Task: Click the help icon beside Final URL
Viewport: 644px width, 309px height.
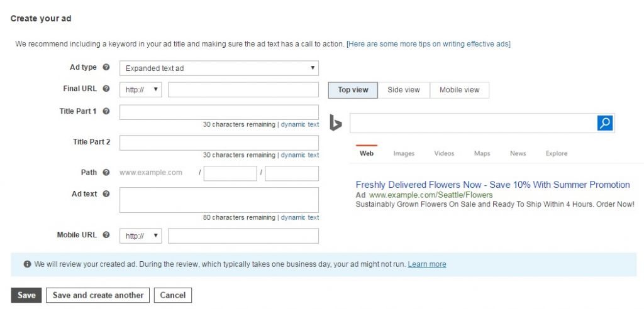Action: coord(106,89)
